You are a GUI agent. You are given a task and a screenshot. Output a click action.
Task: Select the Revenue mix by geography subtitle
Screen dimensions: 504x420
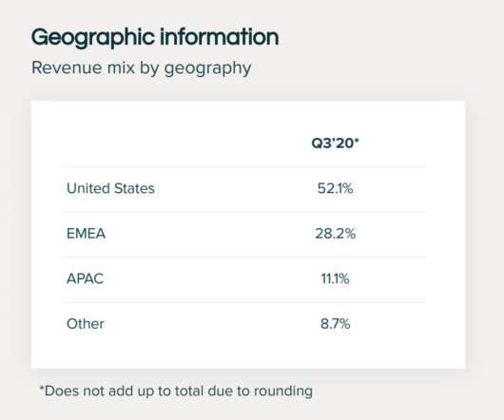(x=141, y=68)
